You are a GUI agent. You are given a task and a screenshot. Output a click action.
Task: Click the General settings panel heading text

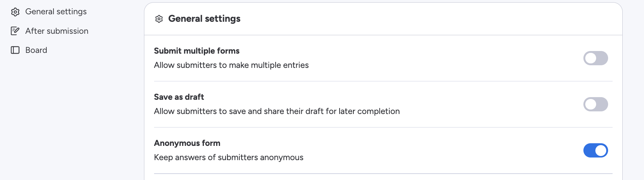pyautogui.click(x=204, y=19)
